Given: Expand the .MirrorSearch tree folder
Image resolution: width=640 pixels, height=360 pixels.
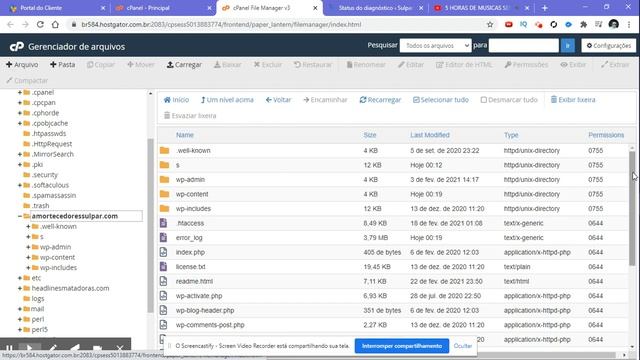Looking at the screenshot, I should coord(20,154).
